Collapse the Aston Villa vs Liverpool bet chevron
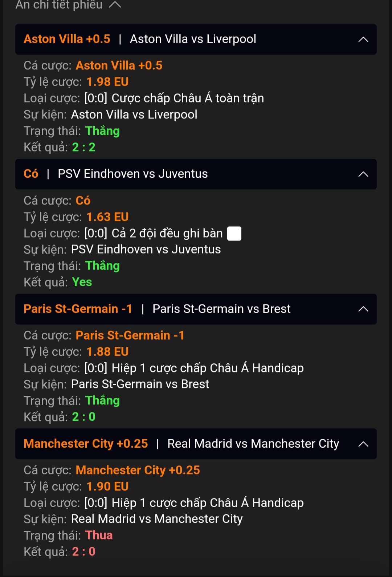The height and width of the screenshot is (577, 392). 363,40
